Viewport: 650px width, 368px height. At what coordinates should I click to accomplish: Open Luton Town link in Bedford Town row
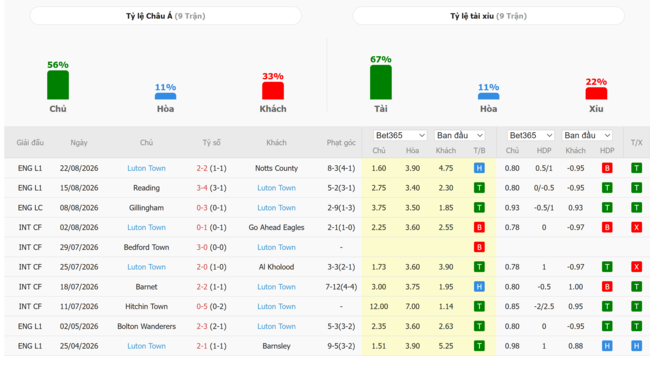[276, 247]
